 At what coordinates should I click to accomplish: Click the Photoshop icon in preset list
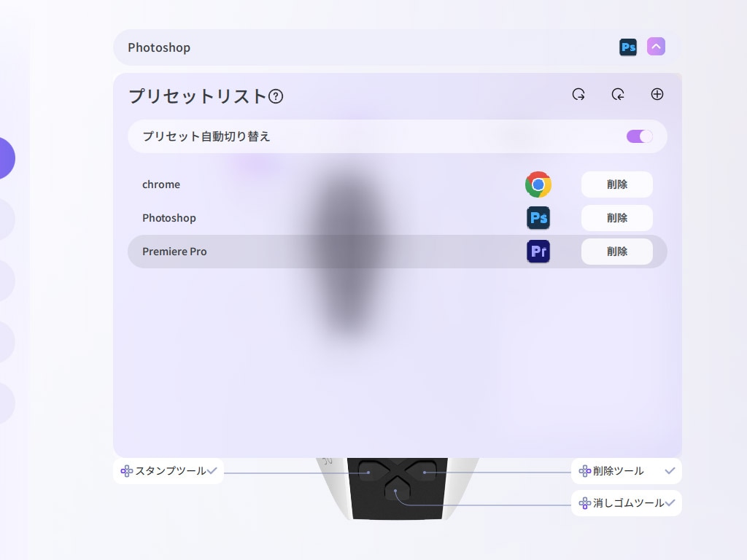tap(538, 217)
